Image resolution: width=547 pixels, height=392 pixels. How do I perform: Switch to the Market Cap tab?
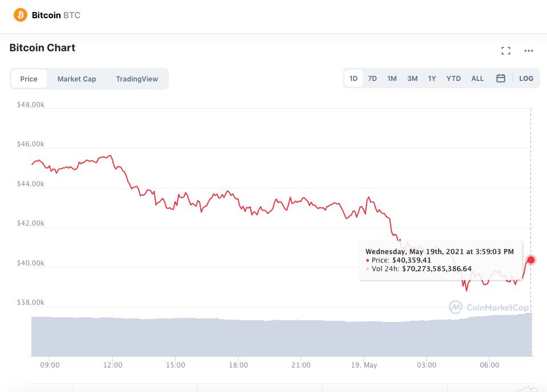[x=77, y=79]
